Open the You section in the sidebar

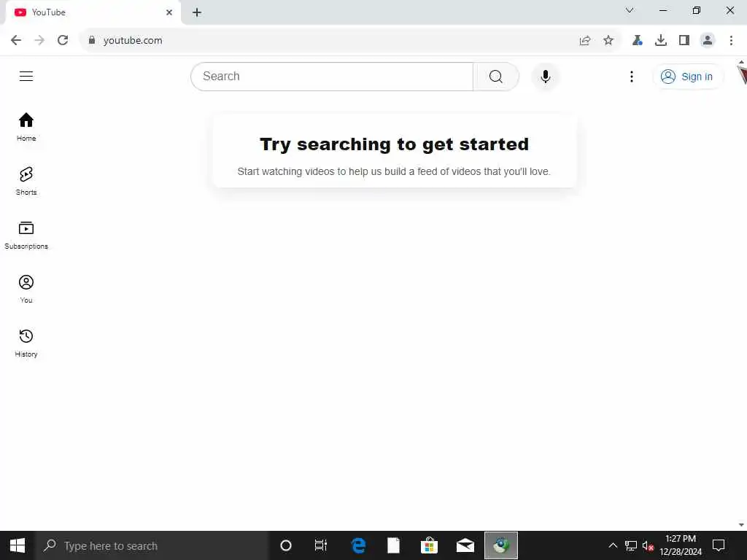(x=26, y=289)
